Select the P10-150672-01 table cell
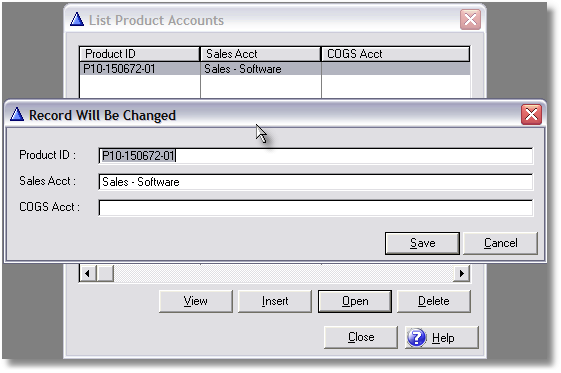Viewport: 561px width, 373px height. [x=140, y=69]
